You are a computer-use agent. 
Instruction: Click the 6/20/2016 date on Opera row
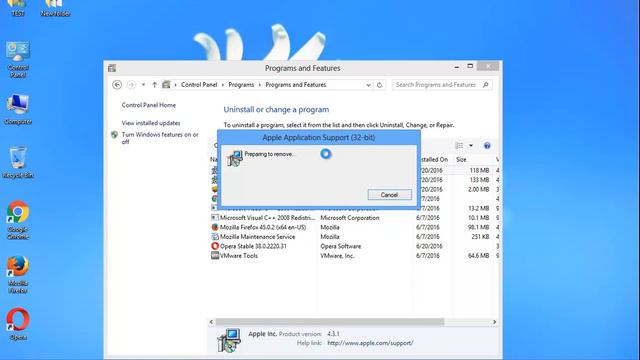(429, 246)
